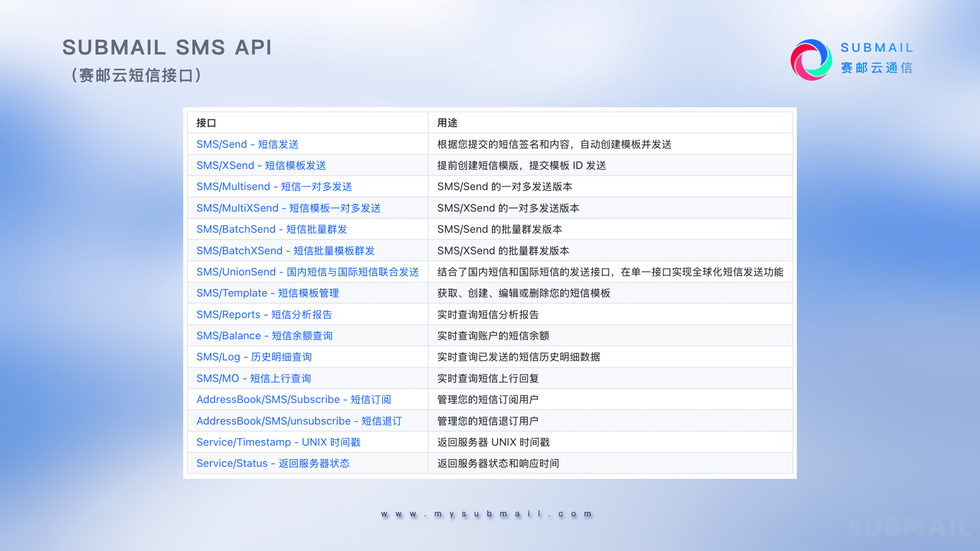980x551 pixels.
Task: Click the 接口 column header
Action: [x=206, y=123]
